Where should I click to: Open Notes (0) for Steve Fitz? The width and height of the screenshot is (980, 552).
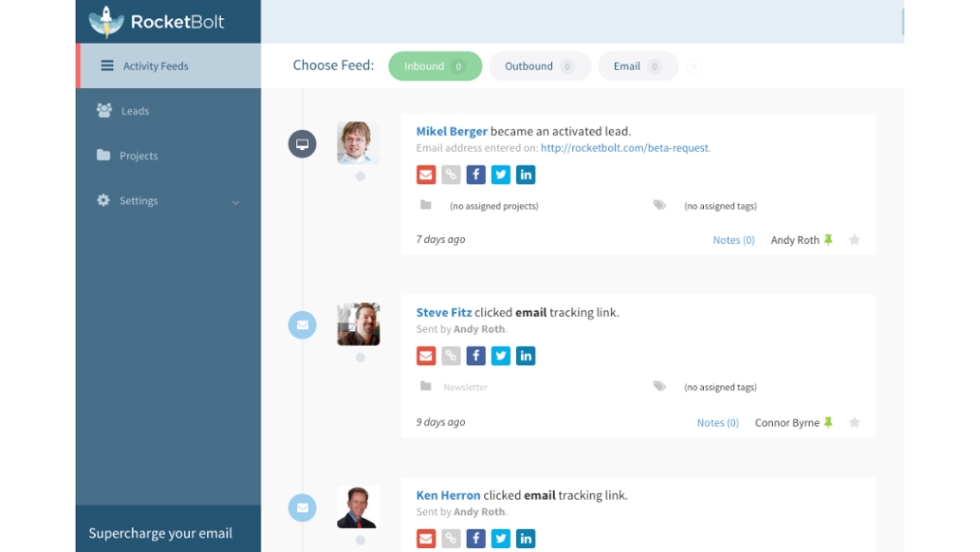pos(718,422)
